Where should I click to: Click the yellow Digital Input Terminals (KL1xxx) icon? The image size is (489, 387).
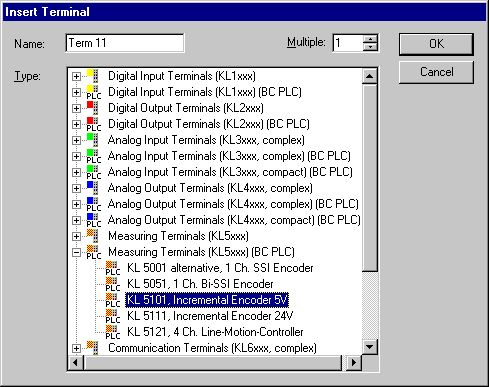click(x=93, y=76)
